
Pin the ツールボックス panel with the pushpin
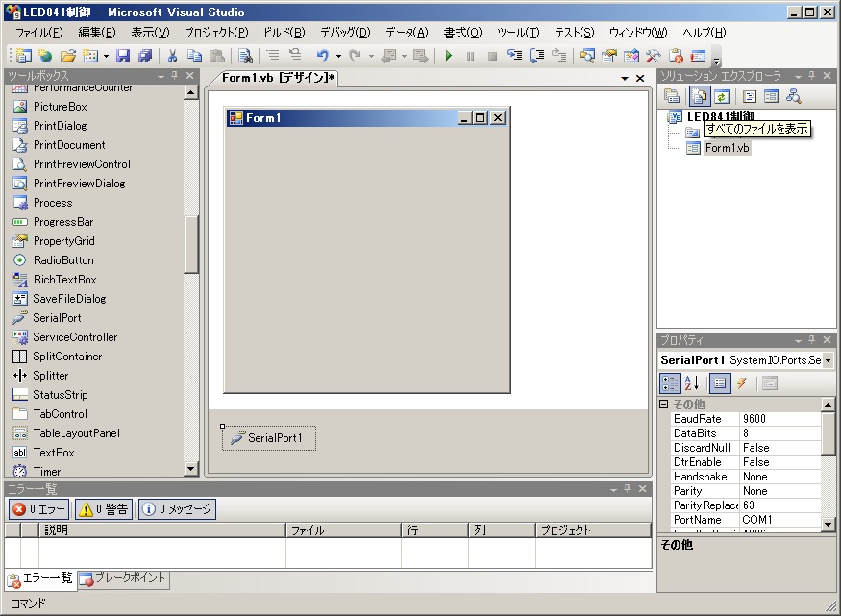174,76
